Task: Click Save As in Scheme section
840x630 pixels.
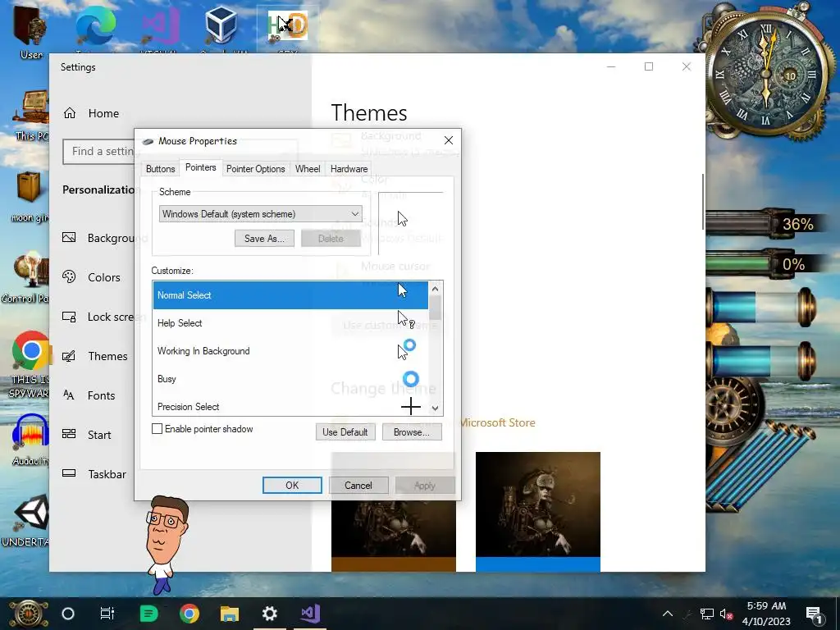Action: click(264, 239)
